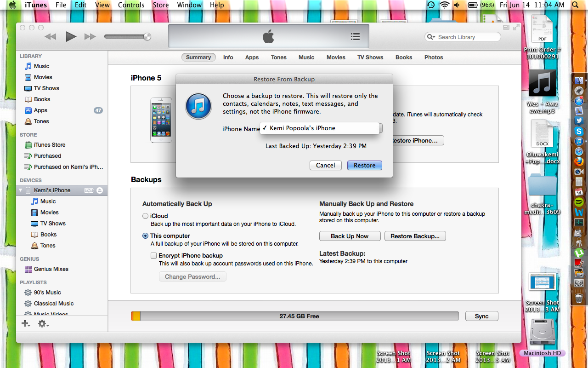Open the add playlist plus menu
588x368 pixels.
(x=26, y=324)
